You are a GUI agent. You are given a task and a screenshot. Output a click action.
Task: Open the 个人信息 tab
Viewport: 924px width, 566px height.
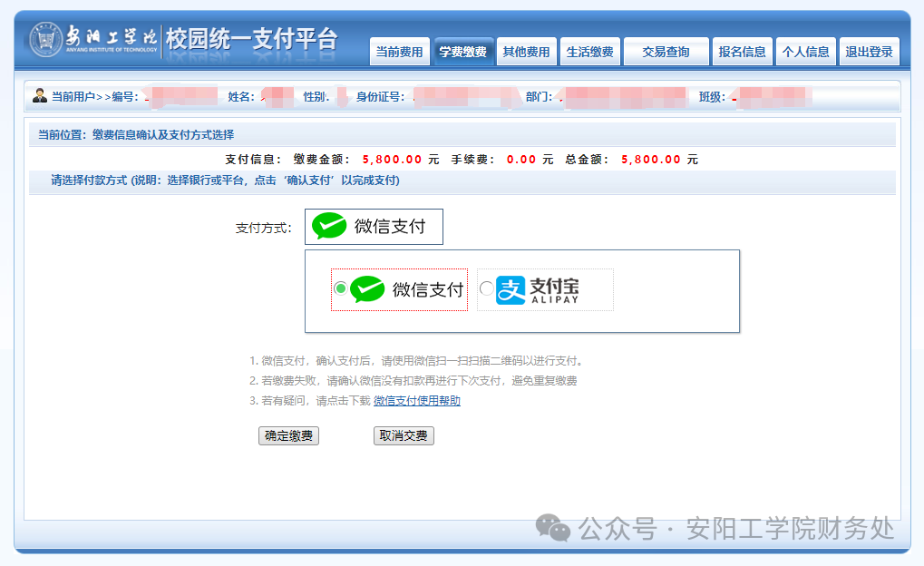805,52
